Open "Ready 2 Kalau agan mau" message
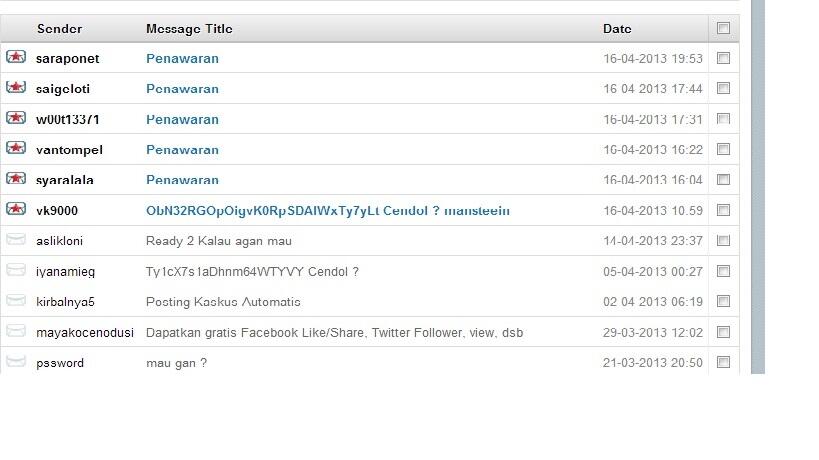Screen dimensions: 819x460 click(x=218, y=241)
